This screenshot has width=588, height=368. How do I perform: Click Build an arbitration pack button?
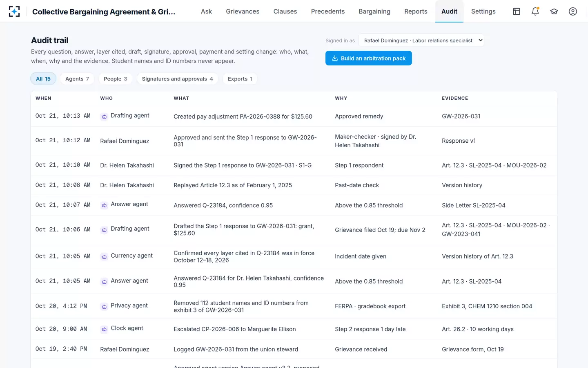pyautogui.click(x=369, y=58)
